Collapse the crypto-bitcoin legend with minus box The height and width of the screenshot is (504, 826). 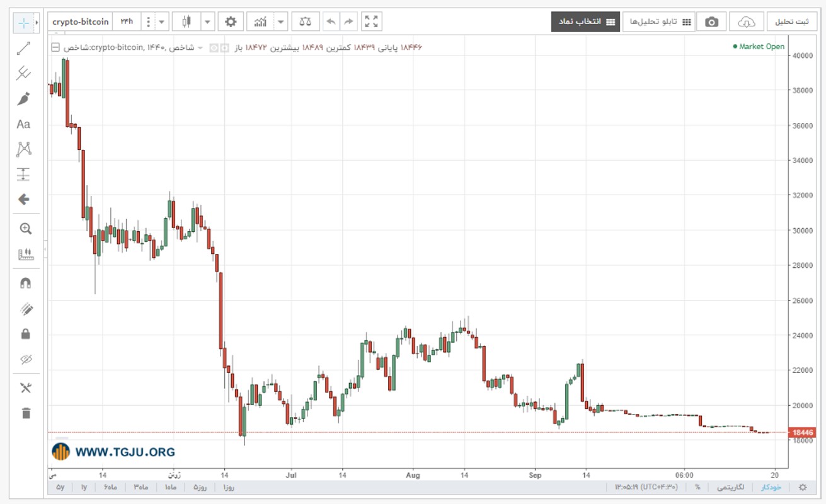(55, 47)
